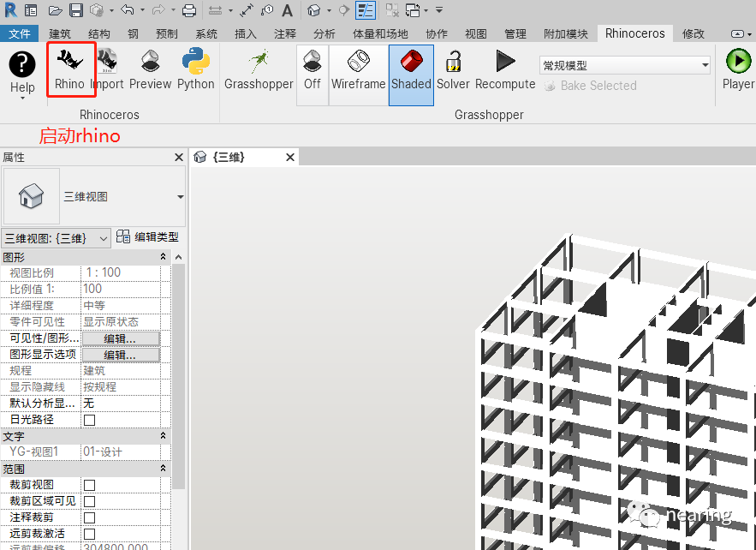Click the Open file icon
This screenshot has width=756, height=550.
click(x=56, y=10)
